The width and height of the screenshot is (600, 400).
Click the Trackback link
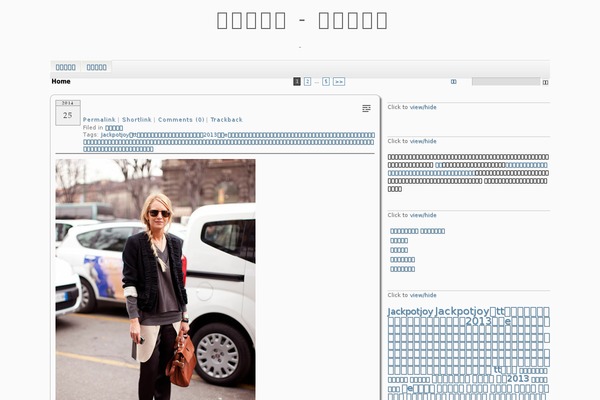click(227, 120)
